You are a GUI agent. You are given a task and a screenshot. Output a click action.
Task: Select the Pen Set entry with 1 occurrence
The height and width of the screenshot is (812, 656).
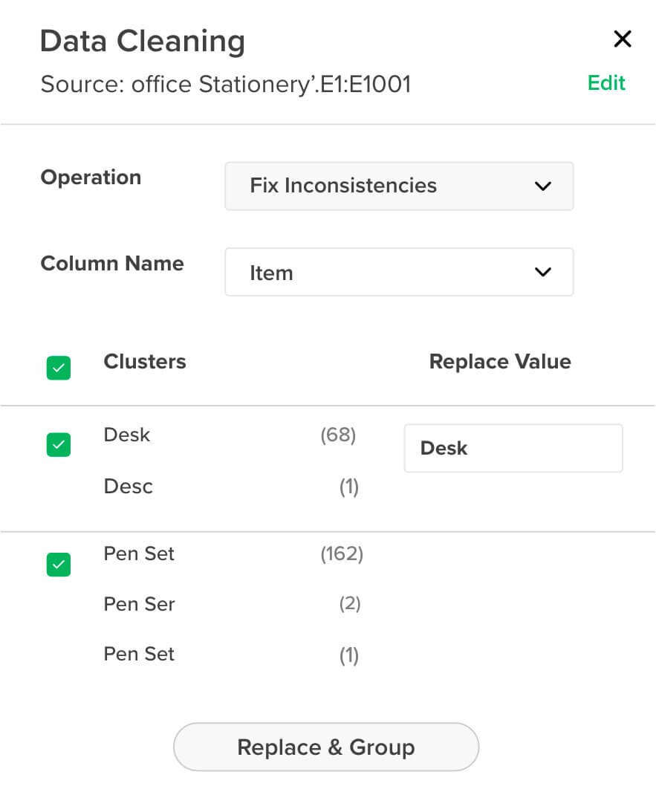click(139, 655)
